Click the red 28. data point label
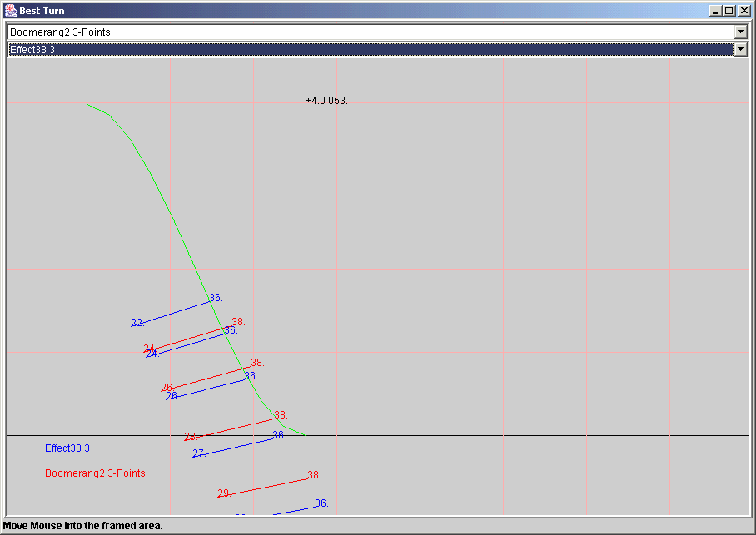Image resolution: width=756 pixels, height=535 pixels. tap(191, 437)
